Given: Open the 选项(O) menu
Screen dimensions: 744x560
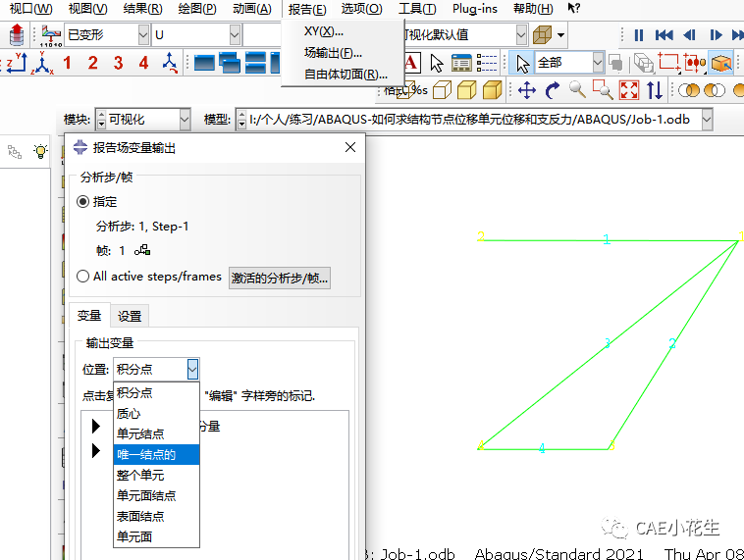Looking at the screenshot, I should tap(361, 9).
